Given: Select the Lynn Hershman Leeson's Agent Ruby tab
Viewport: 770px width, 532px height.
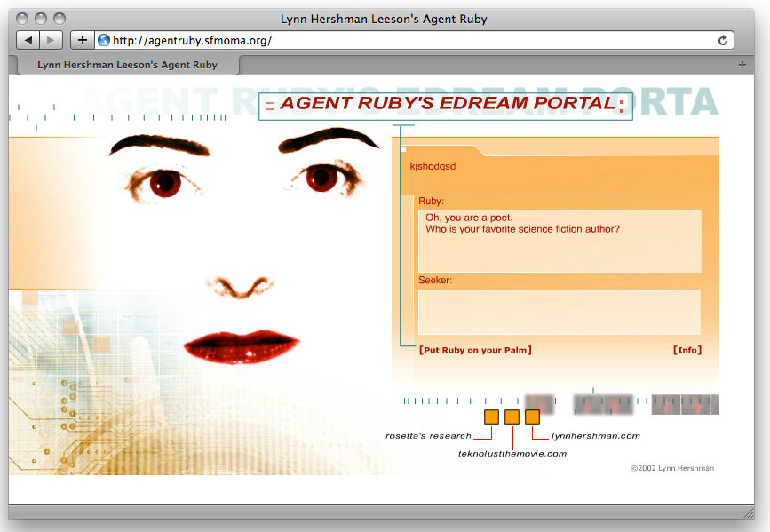Looking at the screenshot, I should point(127,65).
